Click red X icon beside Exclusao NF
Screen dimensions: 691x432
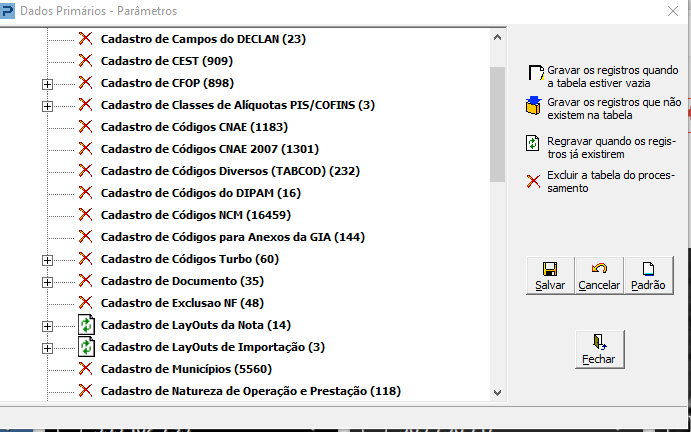pos(85,303)
